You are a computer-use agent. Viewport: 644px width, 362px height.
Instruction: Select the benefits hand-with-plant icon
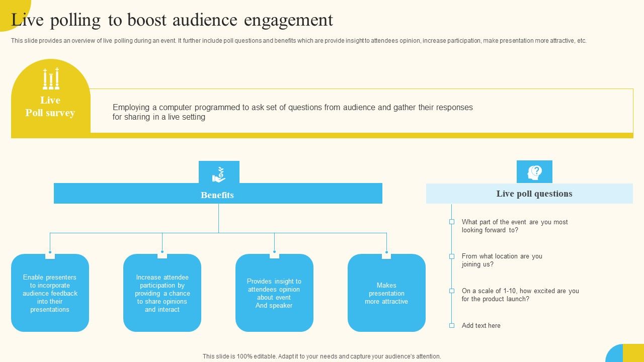click(x=219, y=174)
